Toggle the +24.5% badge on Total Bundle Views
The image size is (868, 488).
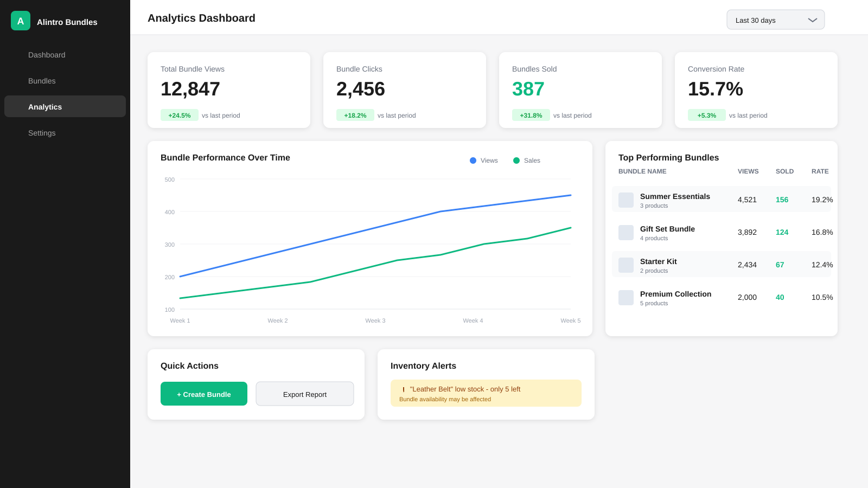tap(179, 115)
